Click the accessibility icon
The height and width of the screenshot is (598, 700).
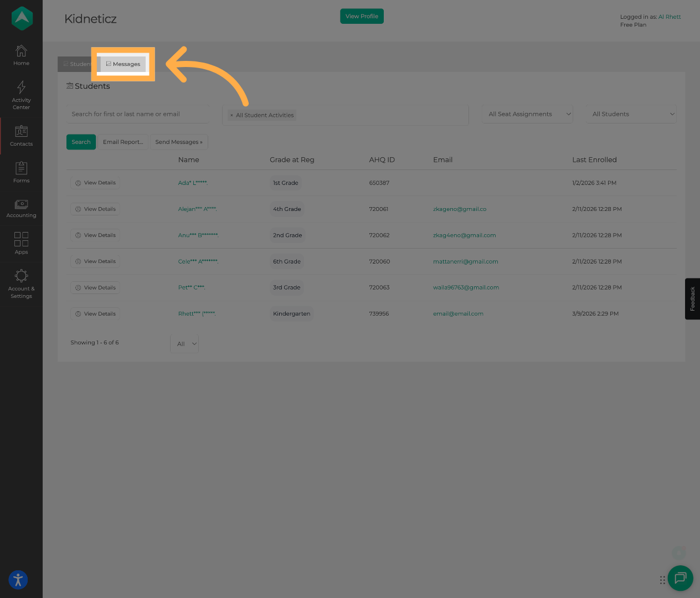tap(18, 580)
